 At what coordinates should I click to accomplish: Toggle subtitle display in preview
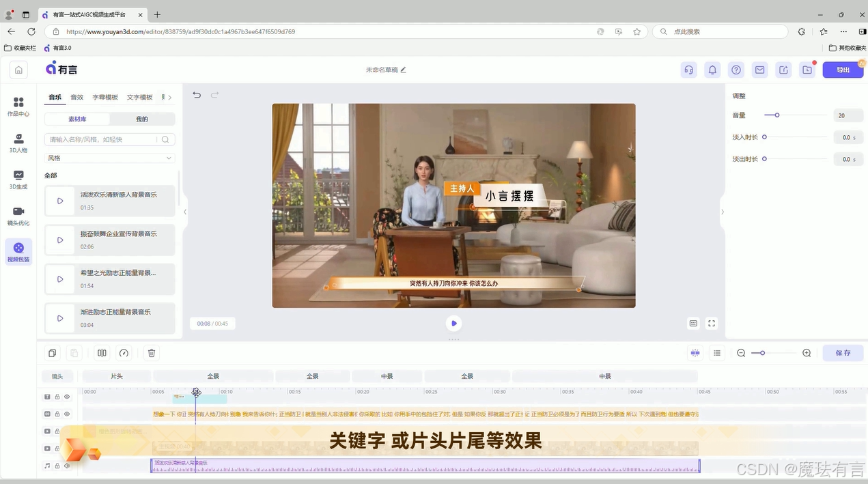[693, 324]
